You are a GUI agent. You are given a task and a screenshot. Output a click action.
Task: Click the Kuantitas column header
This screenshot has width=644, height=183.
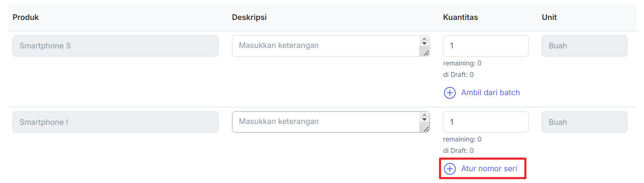(x=460, y=17)
